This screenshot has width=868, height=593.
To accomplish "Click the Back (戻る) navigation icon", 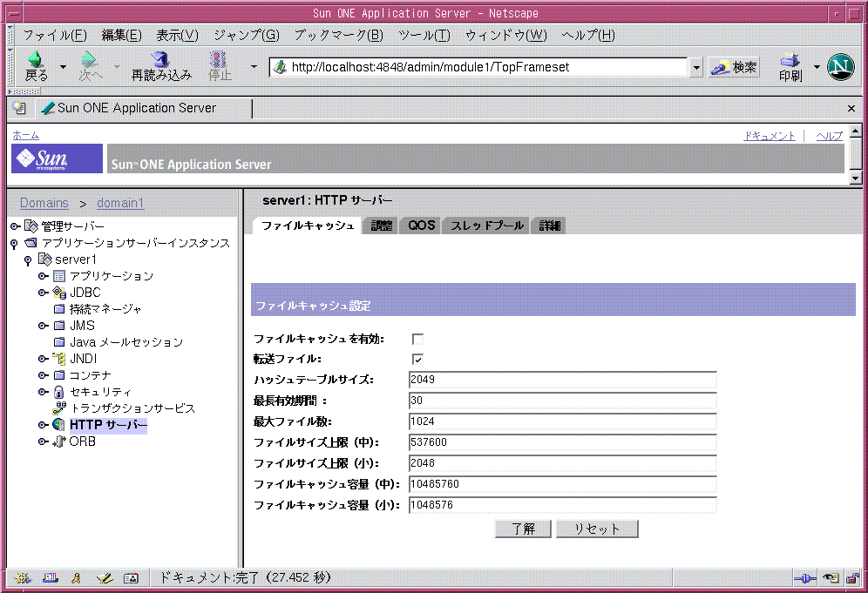I will point(36,58).
